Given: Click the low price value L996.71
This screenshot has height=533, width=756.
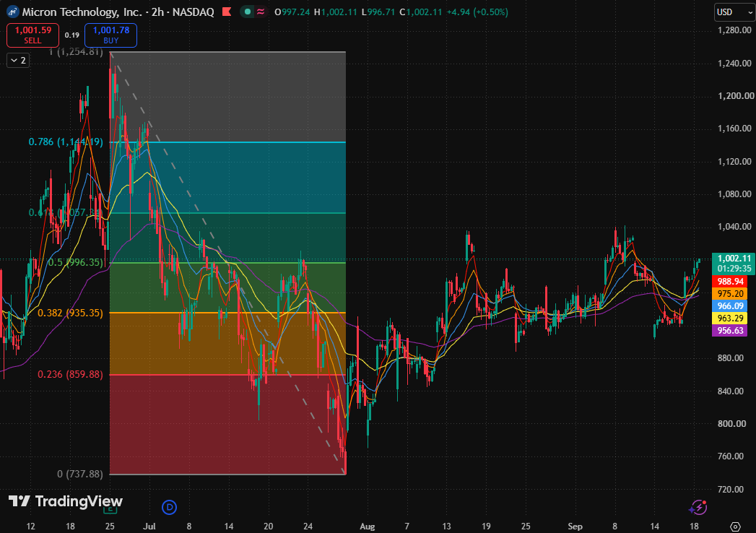Looking at the screenshot, I should coord(378,12).
